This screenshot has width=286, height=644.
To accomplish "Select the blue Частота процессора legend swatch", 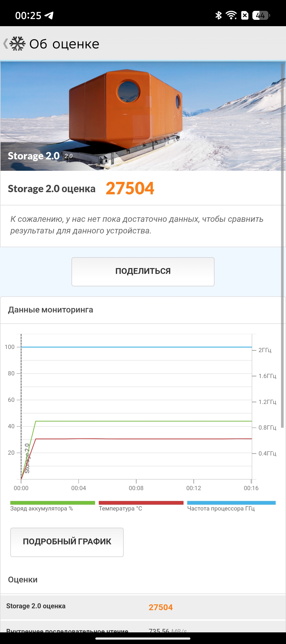I will pos(231,503).
